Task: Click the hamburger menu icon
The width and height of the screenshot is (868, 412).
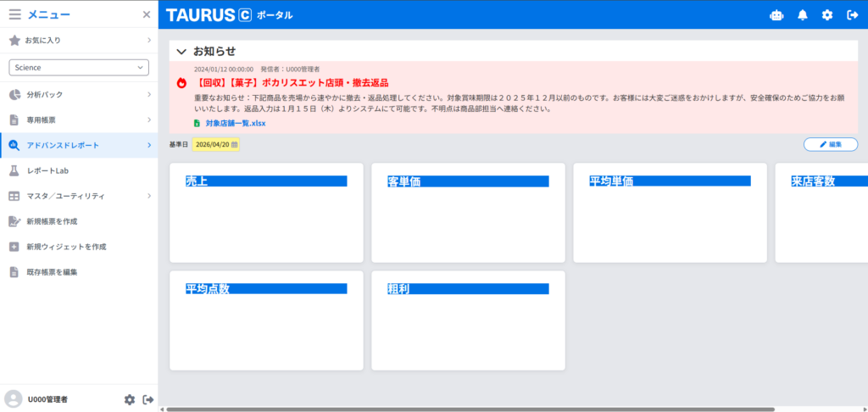Action: click(x=15, y=14)
